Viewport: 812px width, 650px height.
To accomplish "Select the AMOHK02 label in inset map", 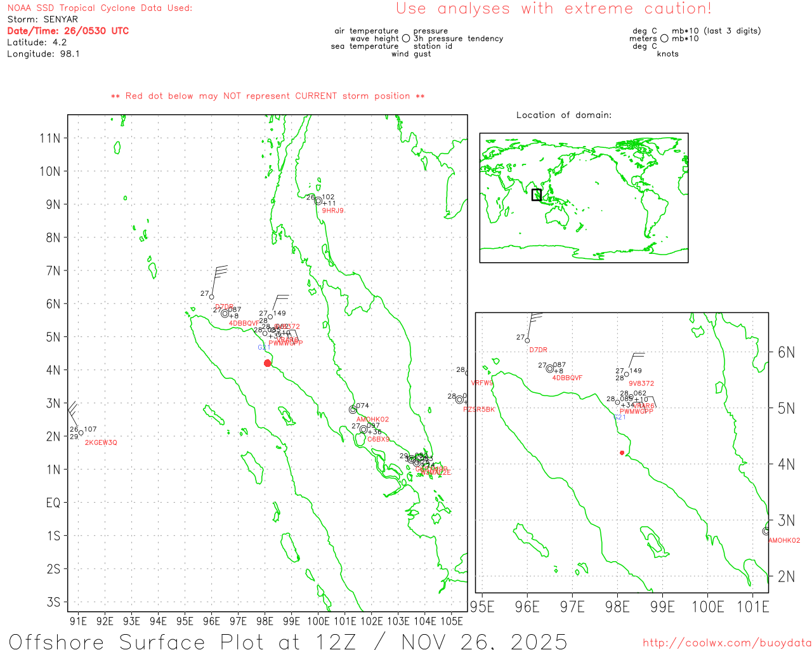I will [784, 541].
